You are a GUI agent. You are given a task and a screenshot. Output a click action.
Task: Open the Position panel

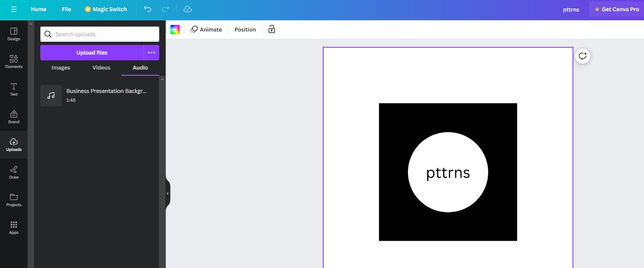coord(245,30)
